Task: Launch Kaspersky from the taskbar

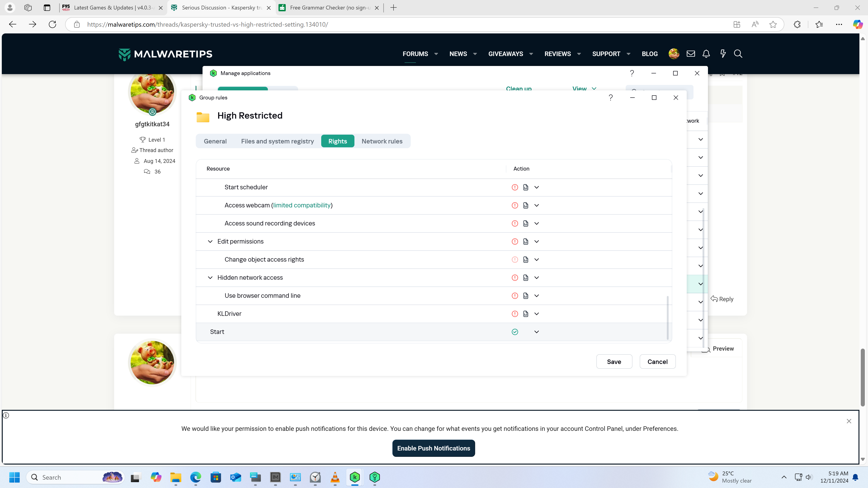Action: 354,477
